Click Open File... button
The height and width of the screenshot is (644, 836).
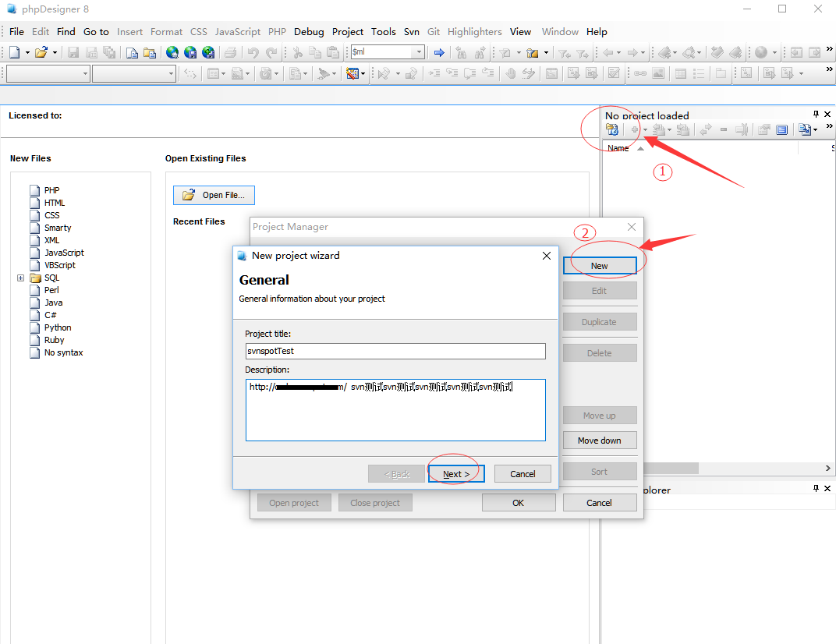(x=214, y=195)
